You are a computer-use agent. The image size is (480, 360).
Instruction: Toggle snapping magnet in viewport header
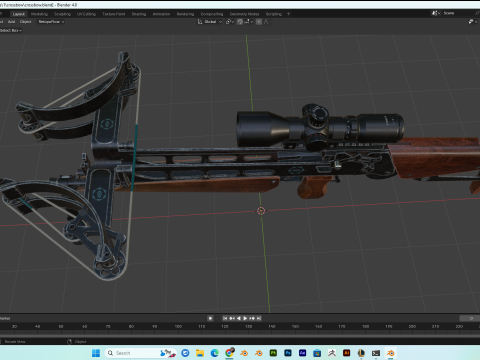click(240, 22)
